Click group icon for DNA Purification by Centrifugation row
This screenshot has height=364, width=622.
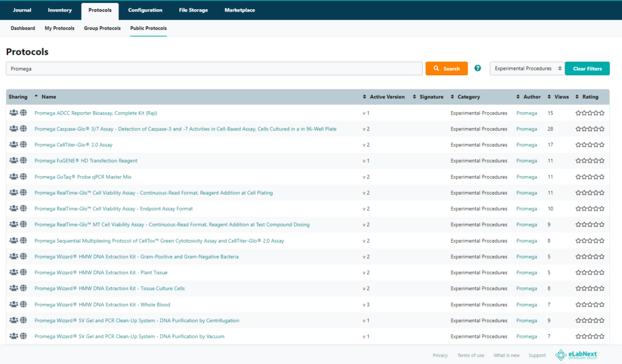click(13, 320)
